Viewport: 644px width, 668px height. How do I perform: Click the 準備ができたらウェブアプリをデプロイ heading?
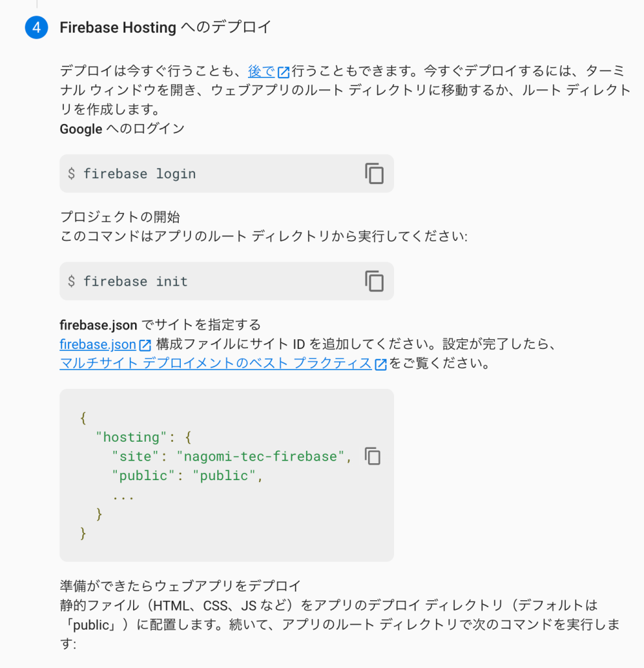[180, 585]
